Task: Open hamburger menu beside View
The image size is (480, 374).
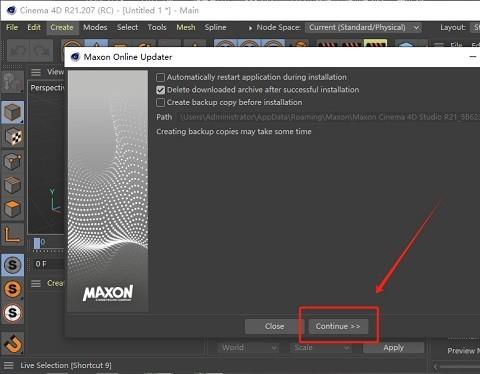Action: [x=36, y=72]
